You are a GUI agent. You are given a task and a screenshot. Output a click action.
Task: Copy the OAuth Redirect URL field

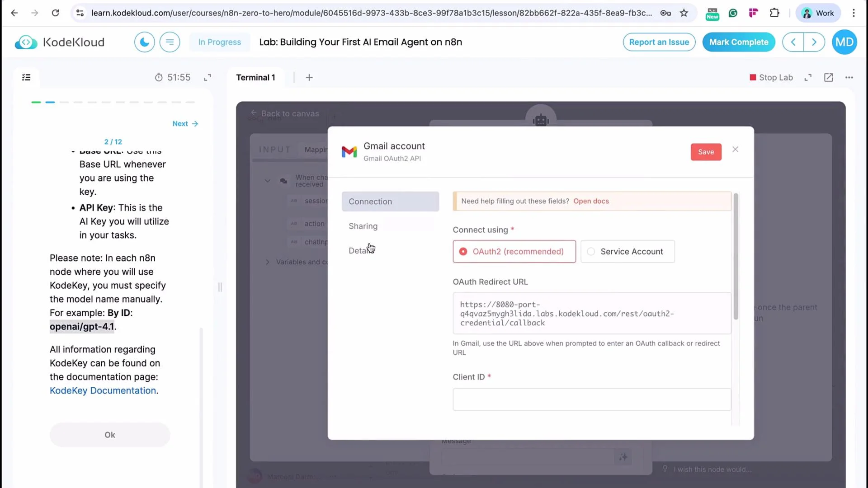click(x=591, y=313)
